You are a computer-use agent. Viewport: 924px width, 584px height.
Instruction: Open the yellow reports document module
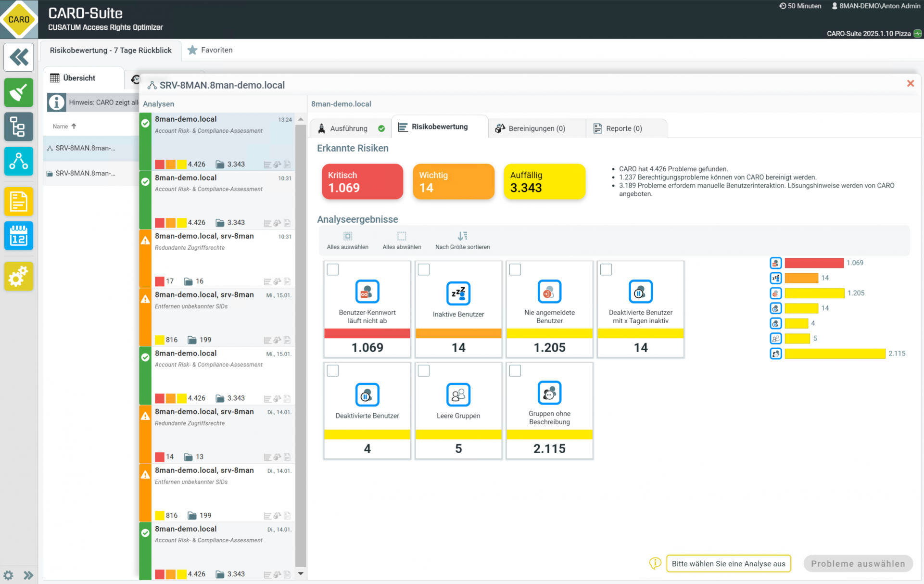[19, 201]
